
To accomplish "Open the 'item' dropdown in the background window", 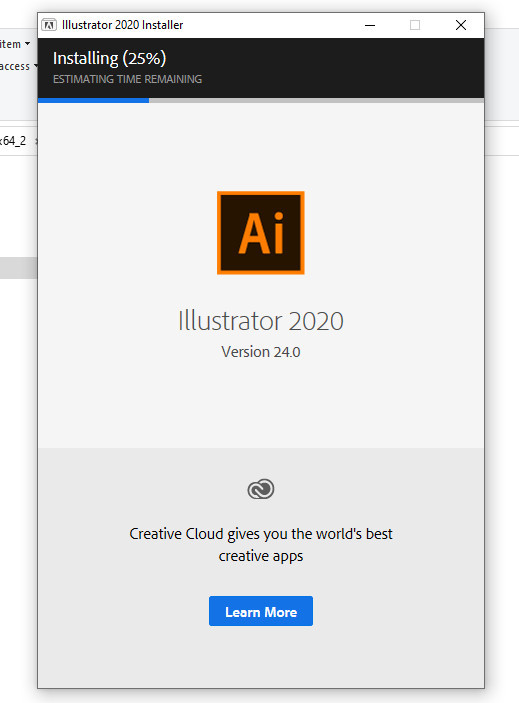I will pos(15,44).
